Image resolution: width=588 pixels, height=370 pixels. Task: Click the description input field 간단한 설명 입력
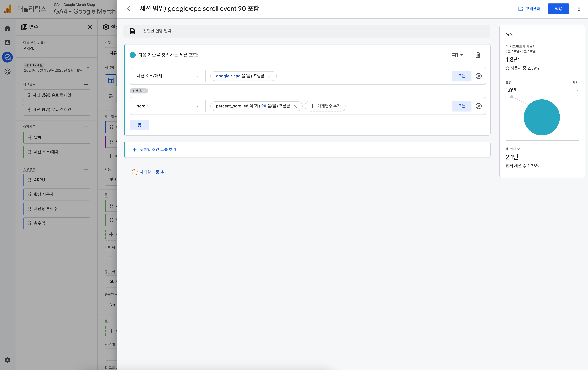pyautogui.click(x=307, y=31)
